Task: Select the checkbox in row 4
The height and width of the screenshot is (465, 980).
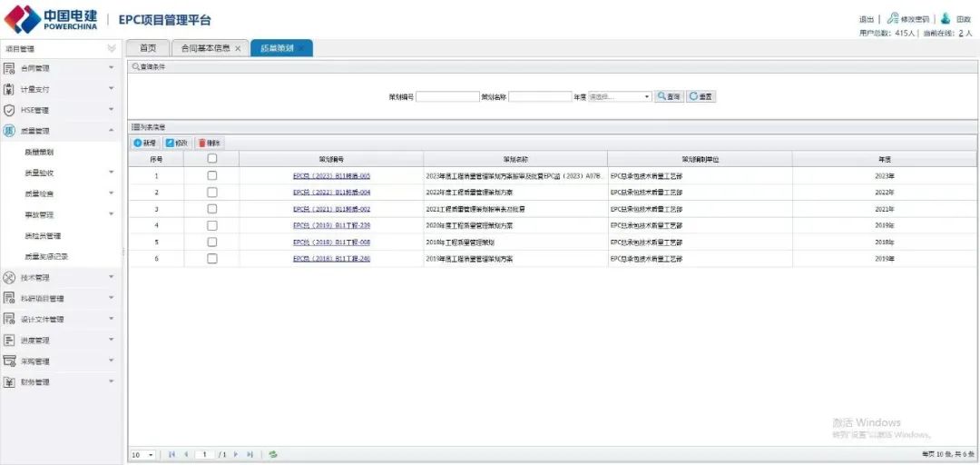Action: coord(211,225)
